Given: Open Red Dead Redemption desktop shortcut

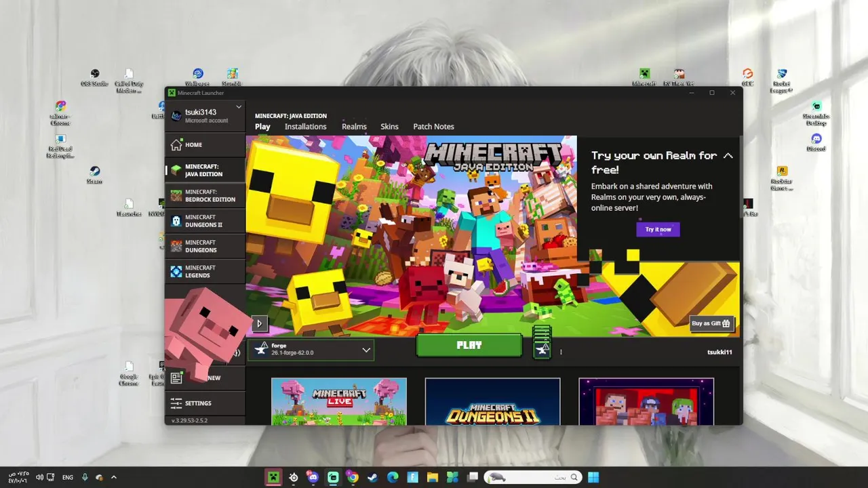Looking at the screenshot, I should (60, 146).
